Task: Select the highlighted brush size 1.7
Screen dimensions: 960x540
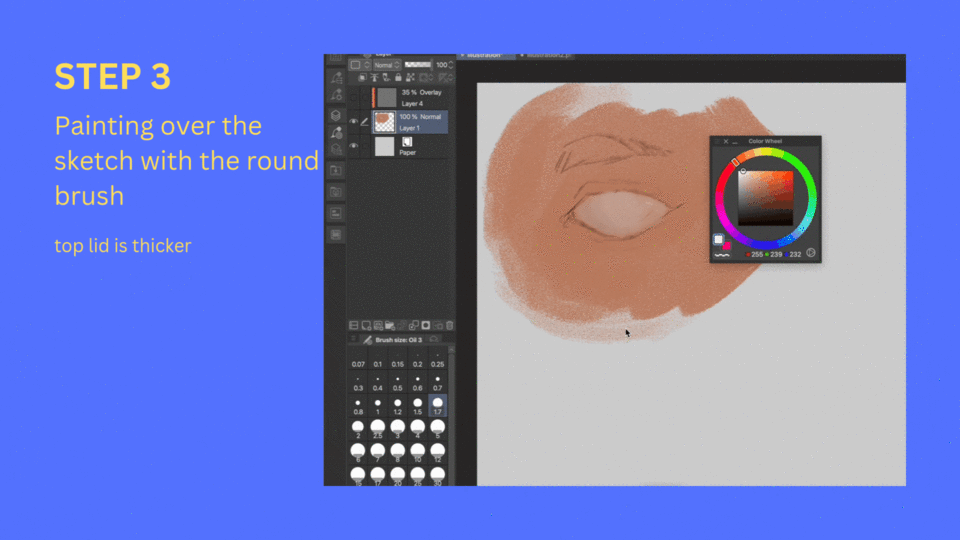Action: [437, 406]
